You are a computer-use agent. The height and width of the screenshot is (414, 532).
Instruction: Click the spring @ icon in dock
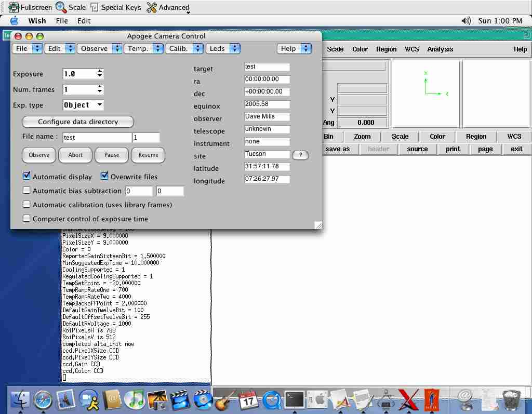pos(465,399)
